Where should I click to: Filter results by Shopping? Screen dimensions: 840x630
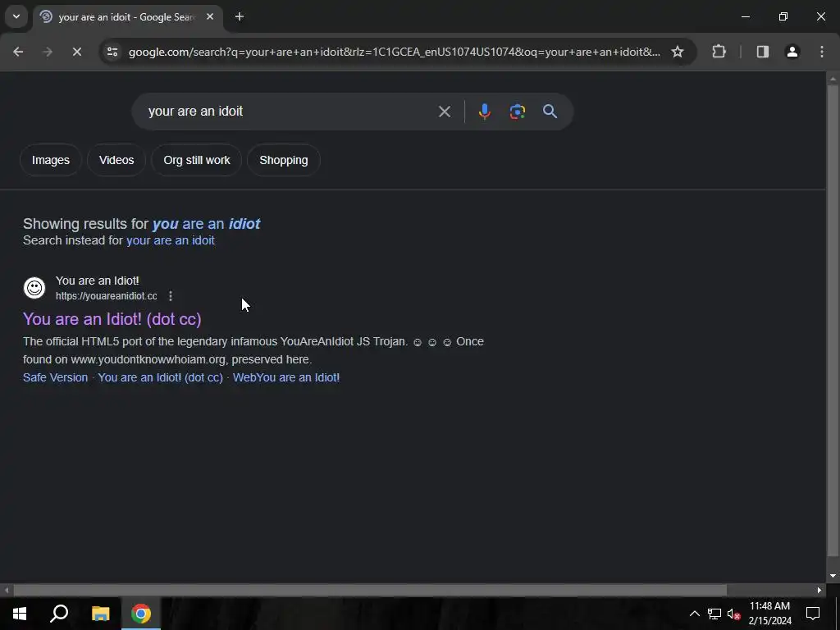coord(283,160)
